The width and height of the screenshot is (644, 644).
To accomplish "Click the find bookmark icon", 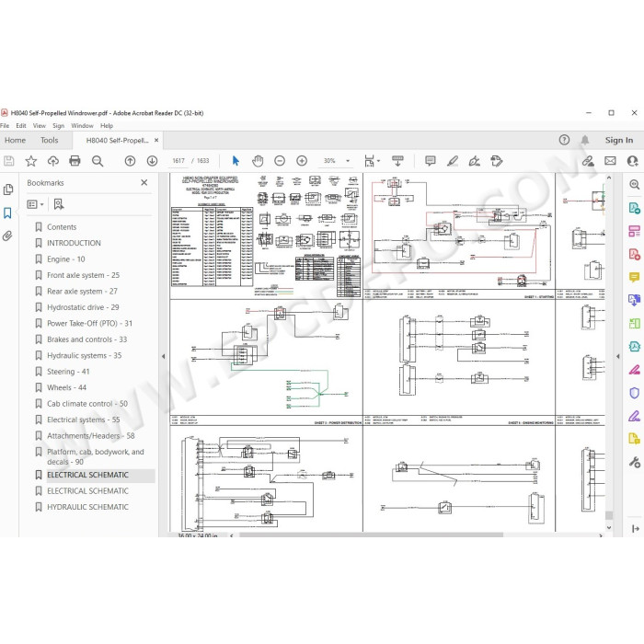I will (x=59, y=204).
